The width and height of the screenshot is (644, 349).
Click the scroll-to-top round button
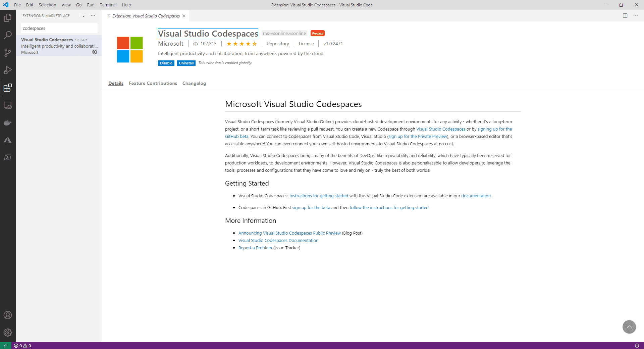(629, 327)
